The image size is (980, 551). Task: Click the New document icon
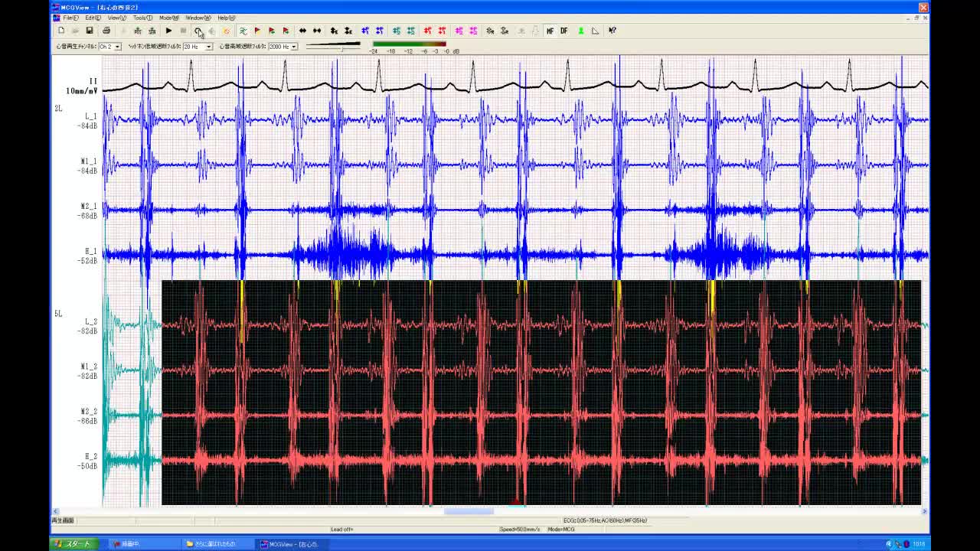point(61,31)
